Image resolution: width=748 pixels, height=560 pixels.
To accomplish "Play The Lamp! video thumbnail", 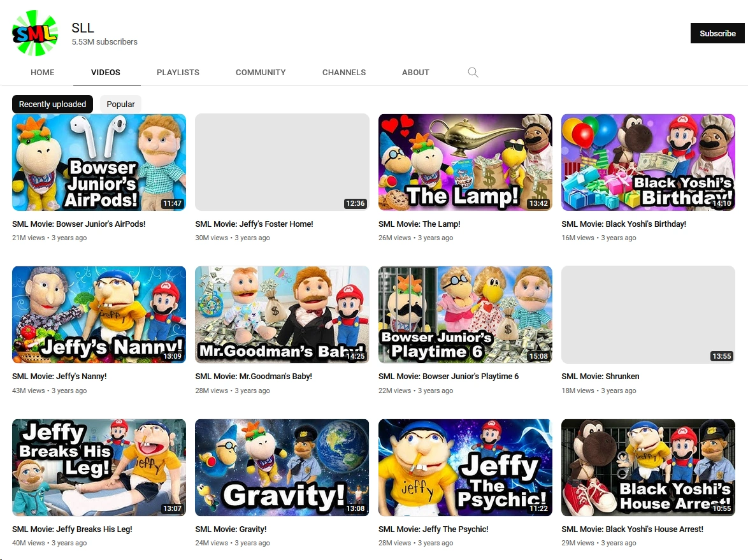I will pos(465,162).
